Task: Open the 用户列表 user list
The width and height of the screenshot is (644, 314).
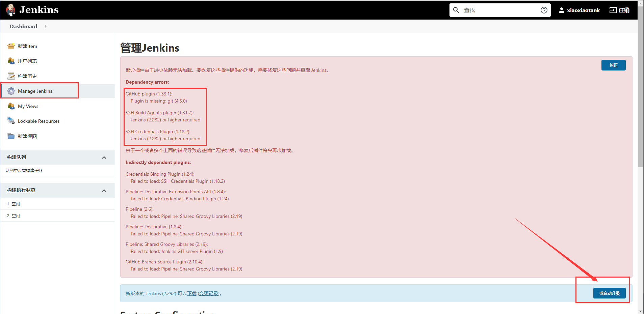Action: click(x=27, y=61)
